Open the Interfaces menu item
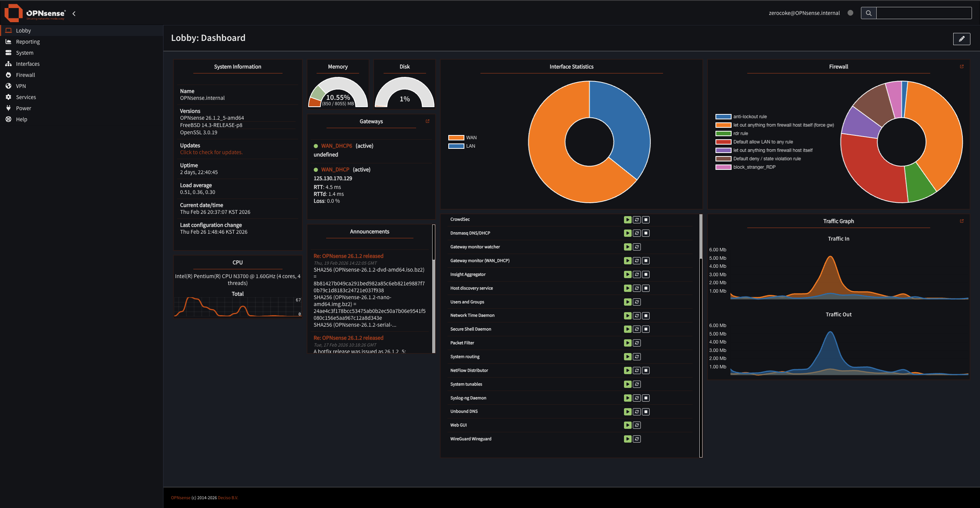The image size is (980, 508). [28, 64]
